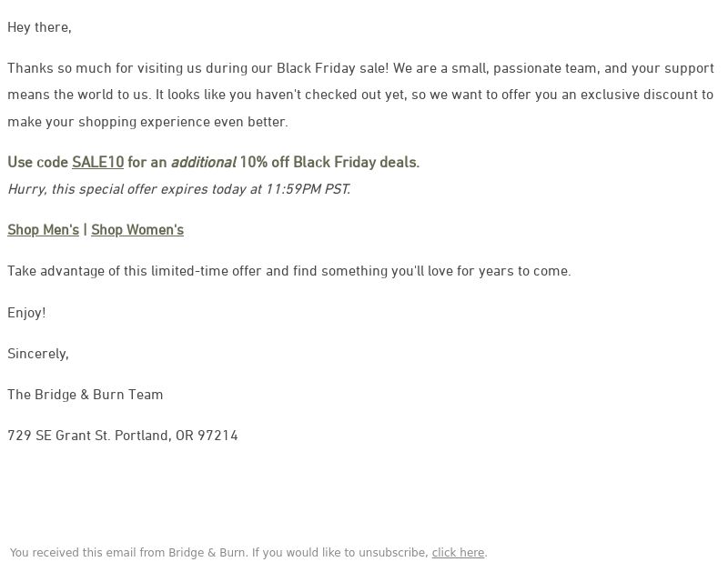Click 'You received this email from Bridge & Burn' footer

(129, 553)
